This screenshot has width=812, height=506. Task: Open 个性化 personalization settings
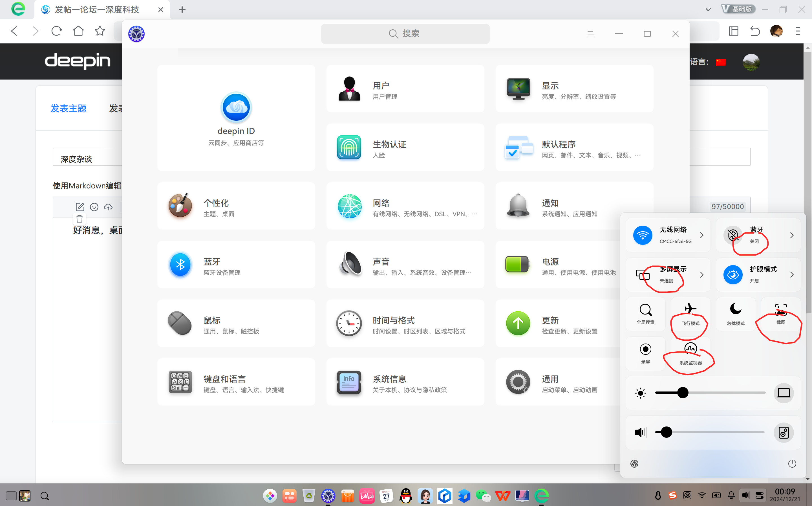(236, 206)
